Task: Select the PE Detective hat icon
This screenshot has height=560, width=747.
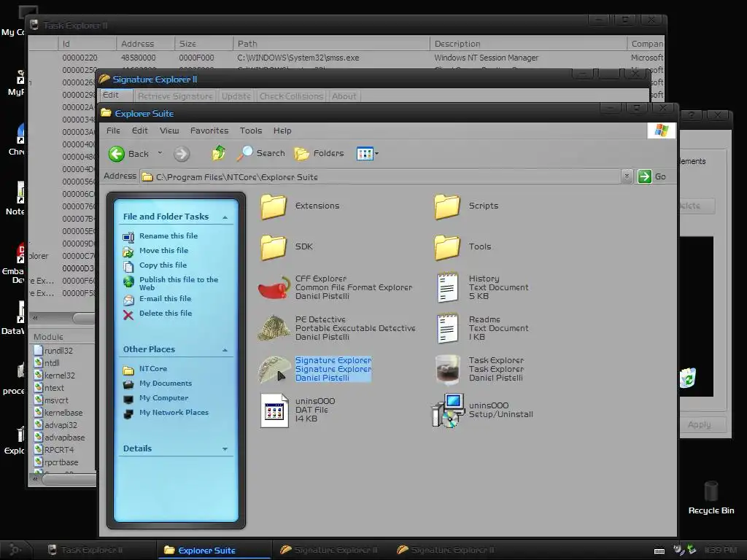Action: tap(274, 328)
